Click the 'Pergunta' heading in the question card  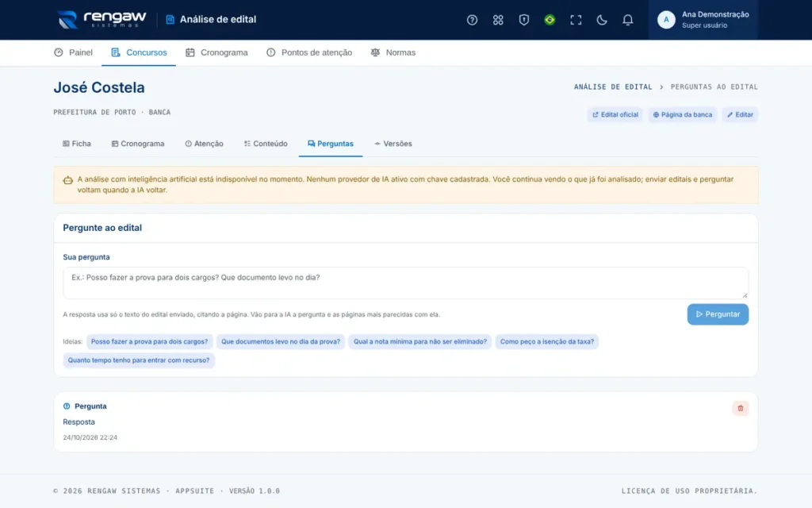[90, 406]
